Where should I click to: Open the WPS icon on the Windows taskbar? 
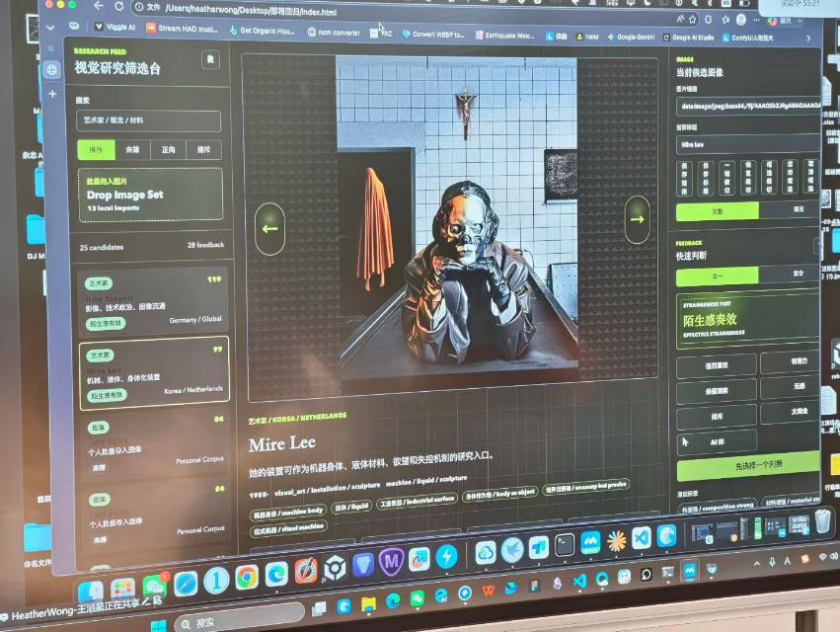[x=488, y=591]
